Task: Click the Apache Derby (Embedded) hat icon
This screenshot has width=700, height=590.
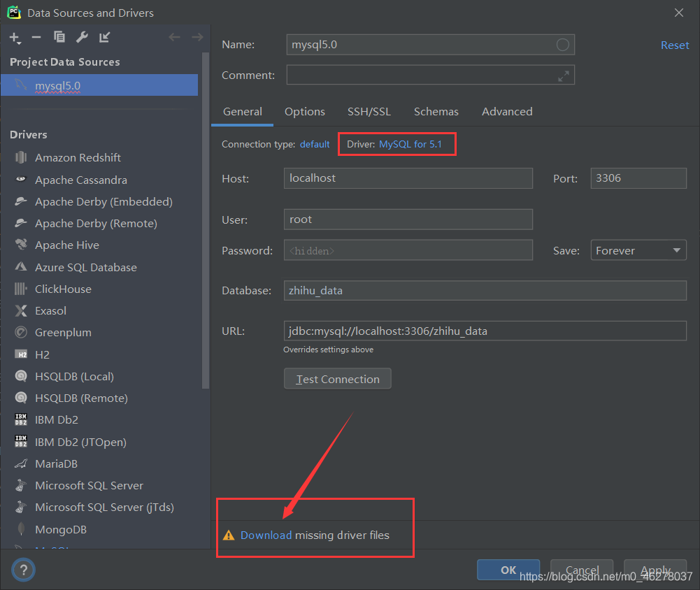Action: tap(20, 201)
